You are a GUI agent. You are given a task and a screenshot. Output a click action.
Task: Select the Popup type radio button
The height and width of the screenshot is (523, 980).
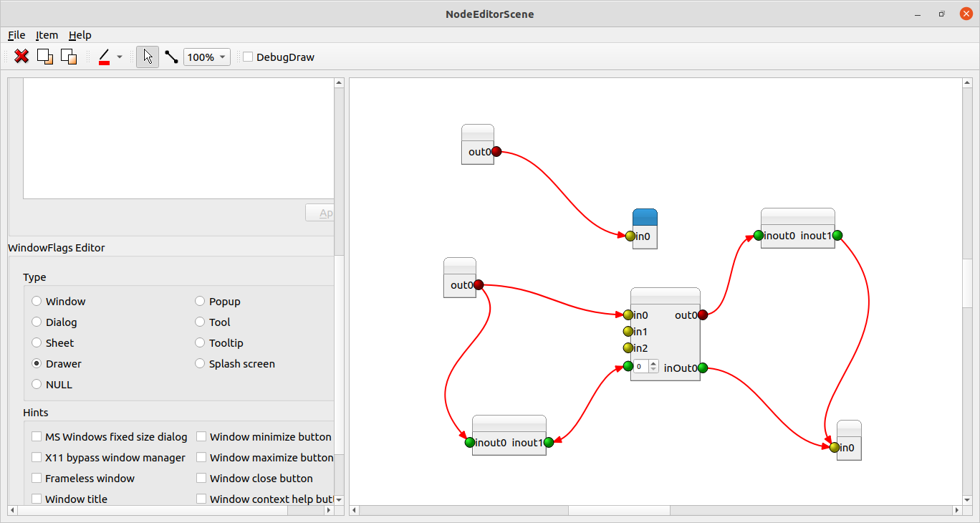(200, 302)
